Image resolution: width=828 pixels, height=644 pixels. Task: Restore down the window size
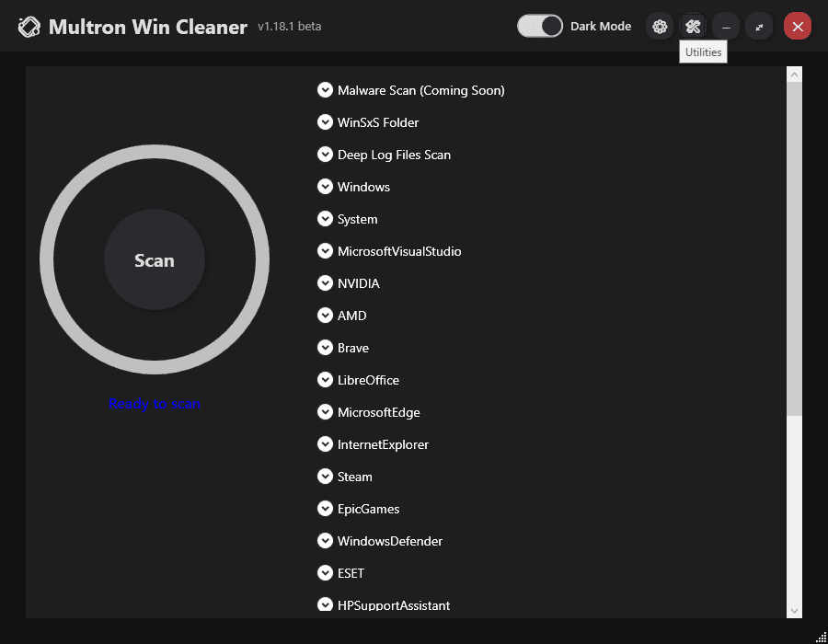[759, 27]
